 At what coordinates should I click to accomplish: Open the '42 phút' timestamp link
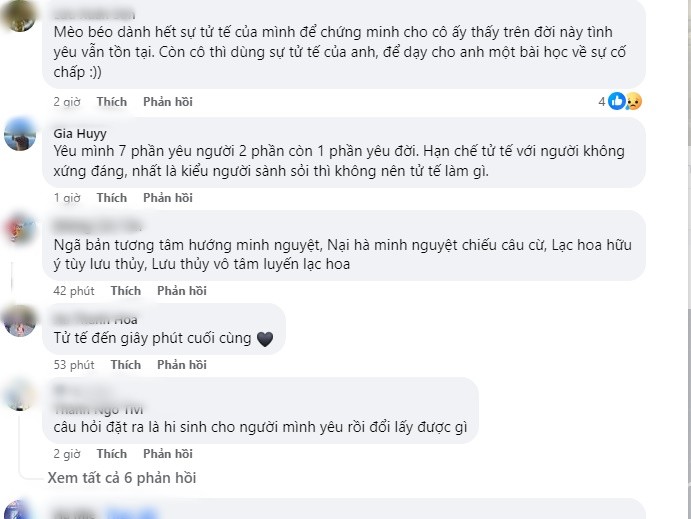[74, 291]
